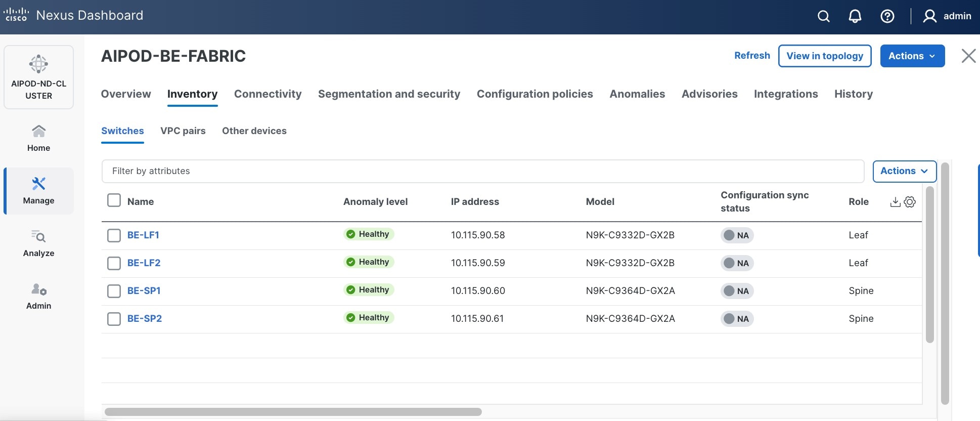Go to Home in sidebar

(38, 138)
